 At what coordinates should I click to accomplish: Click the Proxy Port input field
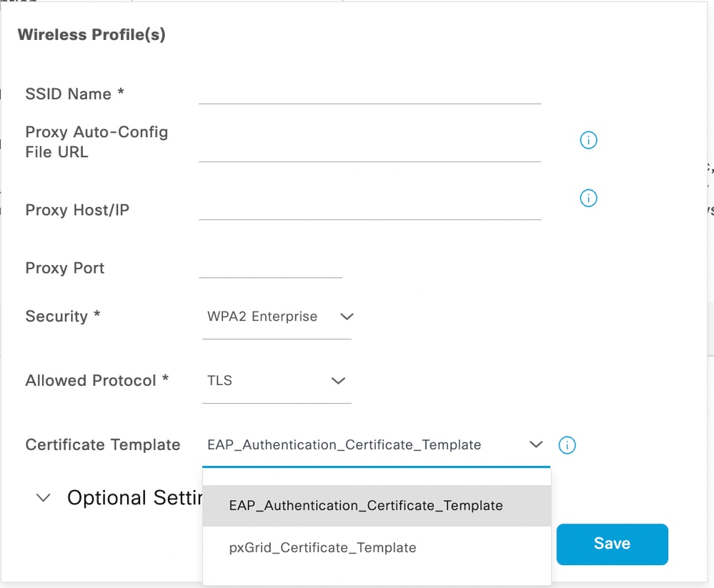click(270, 271)
